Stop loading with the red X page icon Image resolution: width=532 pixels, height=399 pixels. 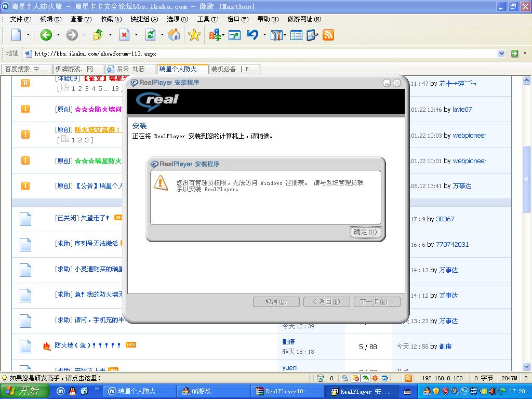pyautogui.click(x=125, y=35)
